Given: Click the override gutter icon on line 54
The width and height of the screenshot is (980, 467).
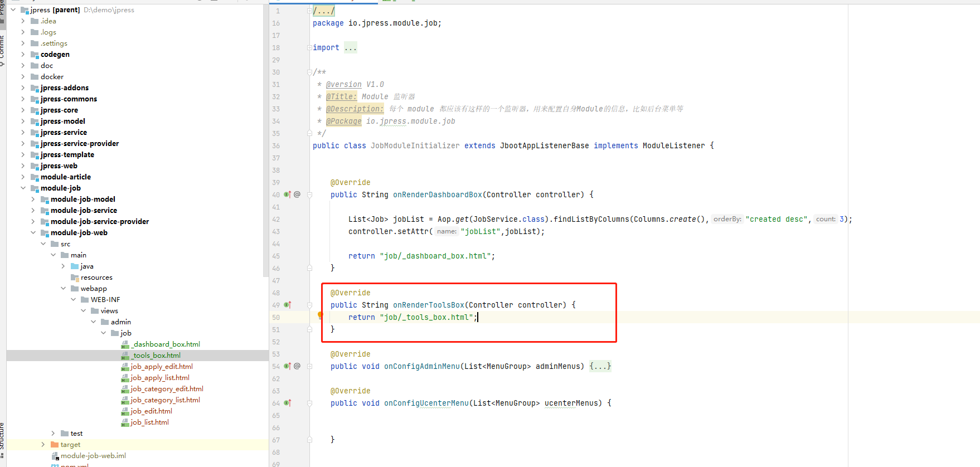Looking at the screenshot, I should 287,366.
